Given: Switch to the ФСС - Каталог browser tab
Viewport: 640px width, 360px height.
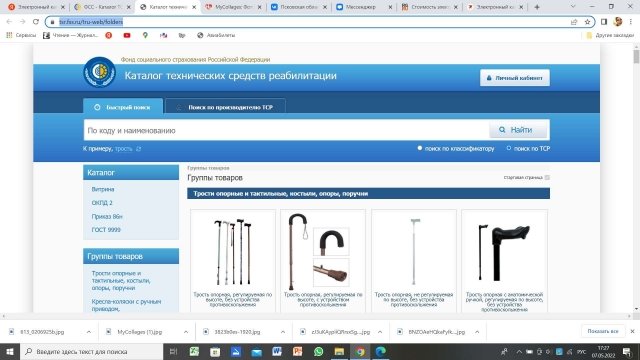Looking at the screenshot, I should 102,7.
